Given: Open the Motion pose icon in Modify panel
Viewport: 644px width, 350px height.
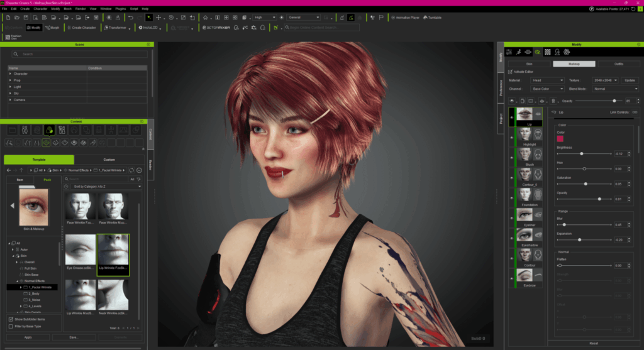Looking at the screenshot, I should [x=518, y=52].
